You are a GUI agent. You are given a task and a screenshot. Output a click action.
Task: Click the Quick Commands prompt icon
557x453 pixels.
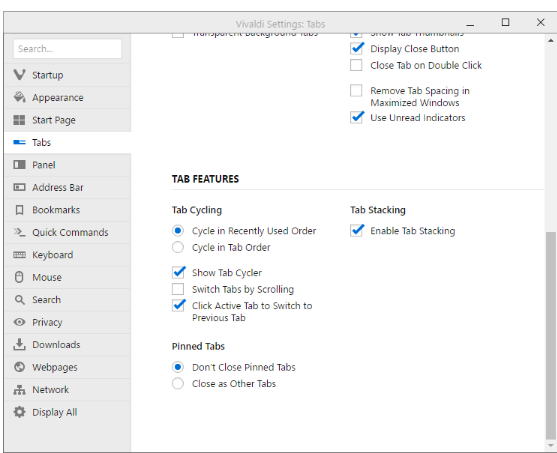pos(19,232)
